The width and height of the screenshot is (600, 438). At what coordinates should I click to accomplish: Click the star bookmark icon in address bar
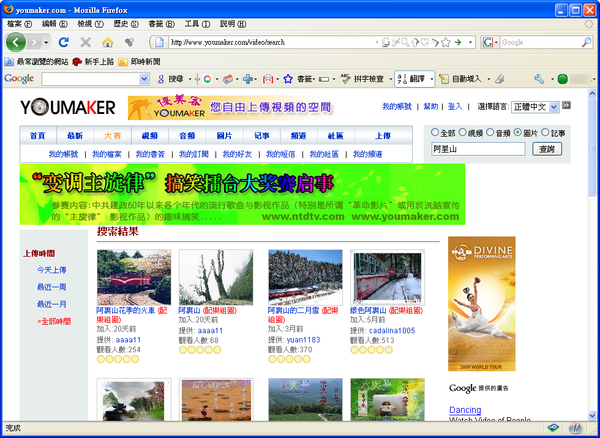[445, 42]
